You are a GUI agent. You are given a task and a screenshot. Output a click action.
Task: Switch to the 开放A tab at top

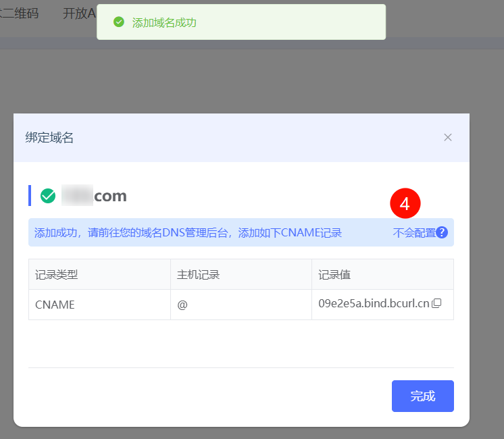tap(79, 14)
